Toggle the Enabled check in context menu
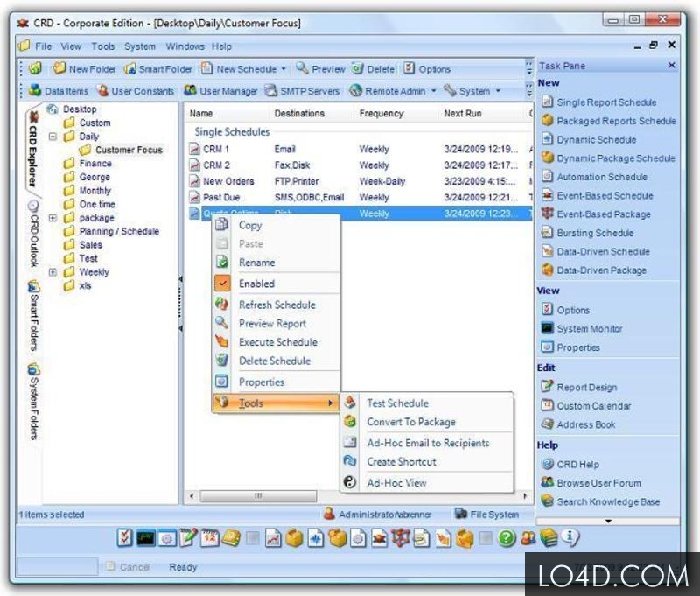Viewport: 700px width, 596px height. click(x=222, y=283)
